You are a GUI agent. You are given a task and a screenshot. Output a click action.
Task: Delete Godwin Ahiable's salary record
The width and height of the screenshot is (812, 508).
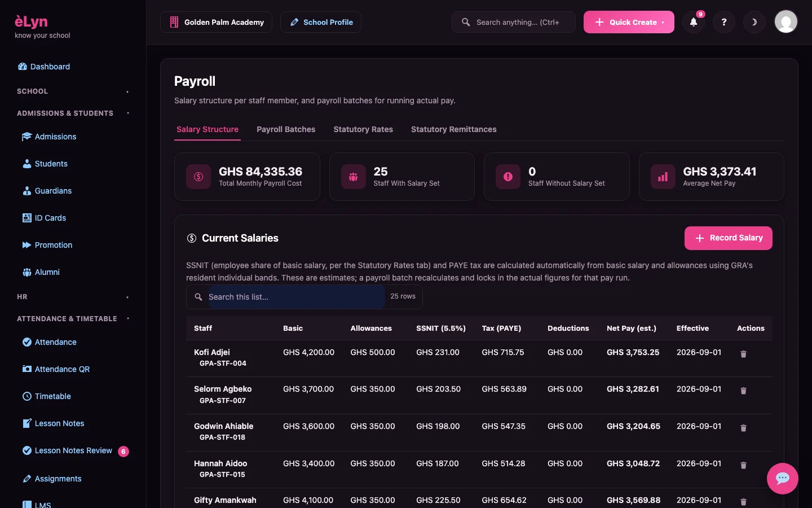pos(743,428)
